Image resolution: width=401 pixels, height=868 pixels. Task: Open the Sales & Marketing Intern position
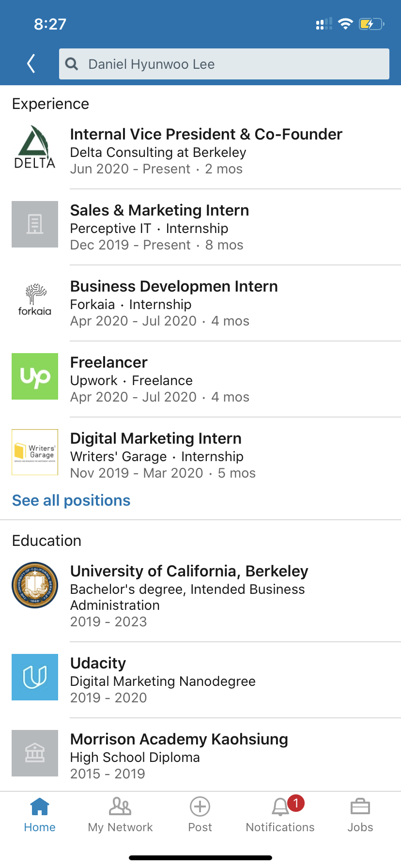159,210
